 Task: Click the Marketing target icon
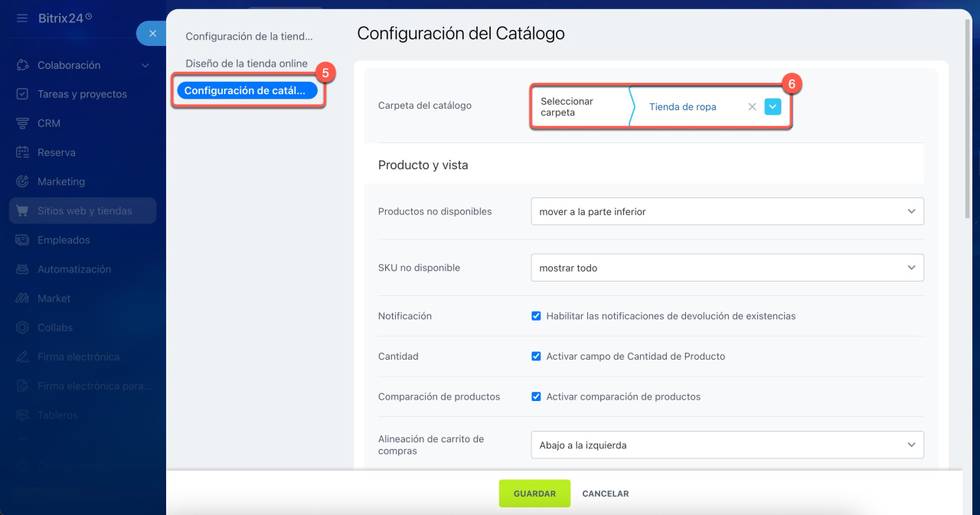tap(23, 181)
